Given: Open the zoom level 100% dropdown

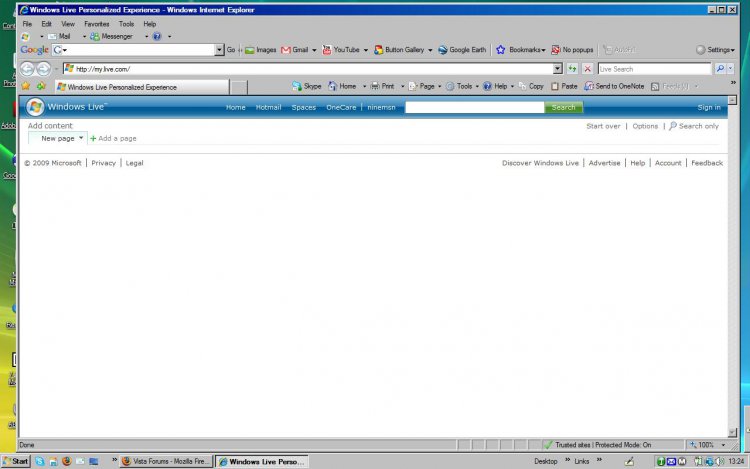Looking at the screenshot, I should (723, 445).
